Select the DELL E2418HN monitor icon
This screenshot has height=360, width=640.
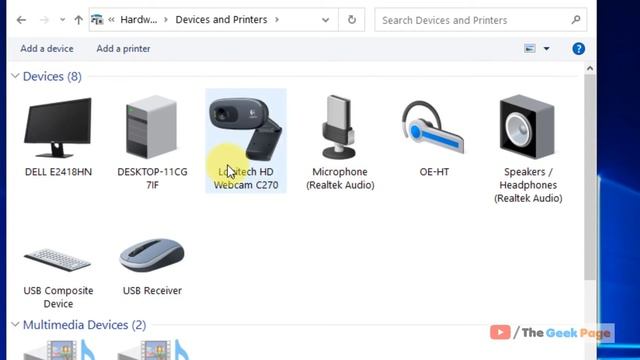pos(58,127)
